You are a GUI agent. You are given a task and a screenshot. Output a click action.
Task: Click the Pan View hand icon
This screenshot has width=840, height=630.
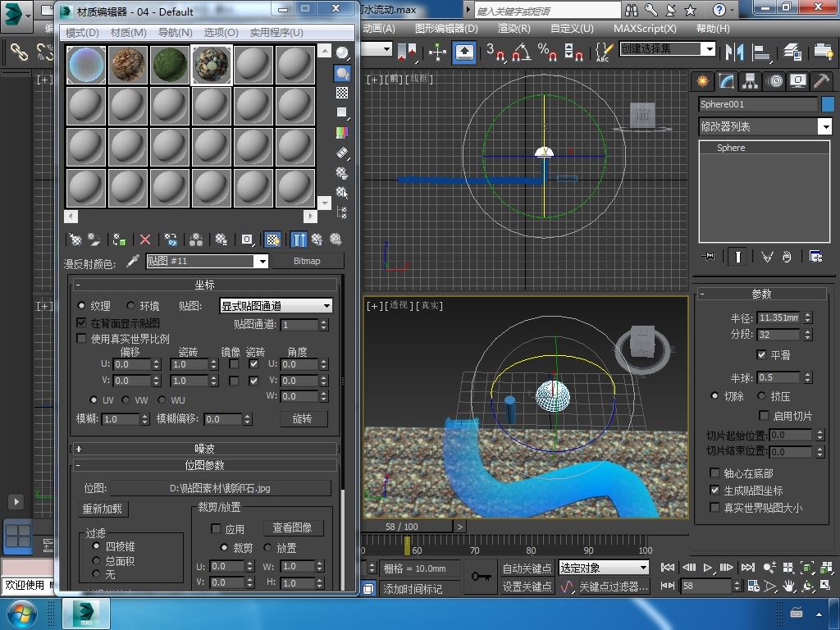click(x=788, y=586)
